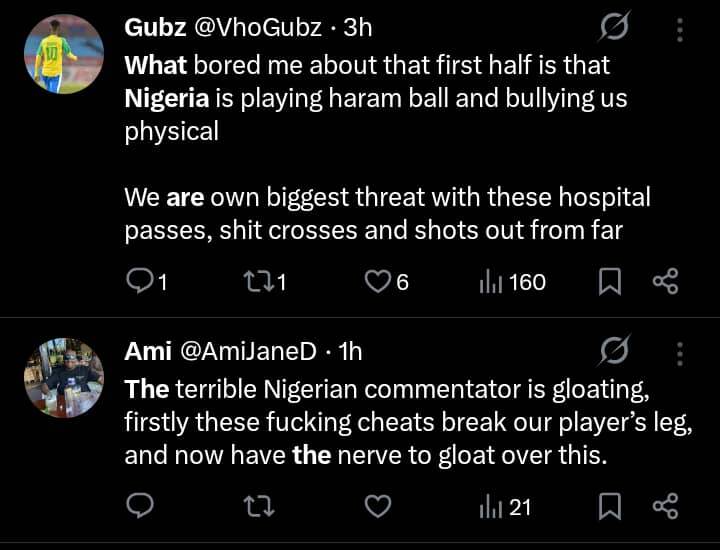
Task: Bookmark Ami's tweet
Action: click(610, 507)
